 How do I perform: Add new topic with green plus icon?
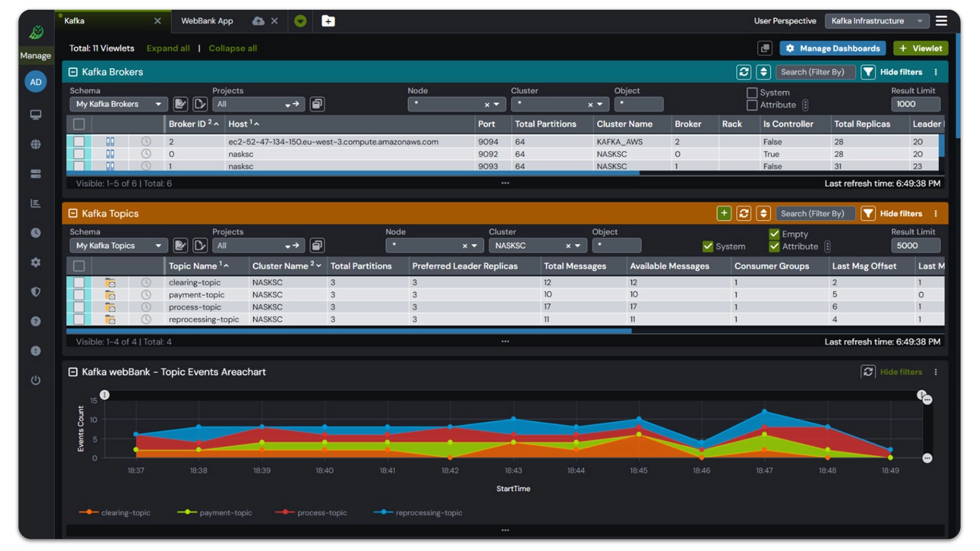pyautogui.click(x=724, y=213)
